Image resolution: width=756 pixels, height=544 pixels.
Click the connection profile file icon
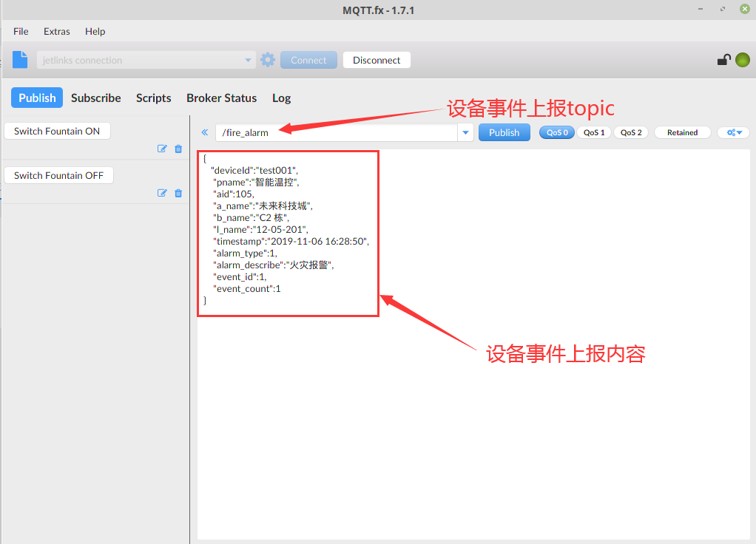(x=20, y=60)
